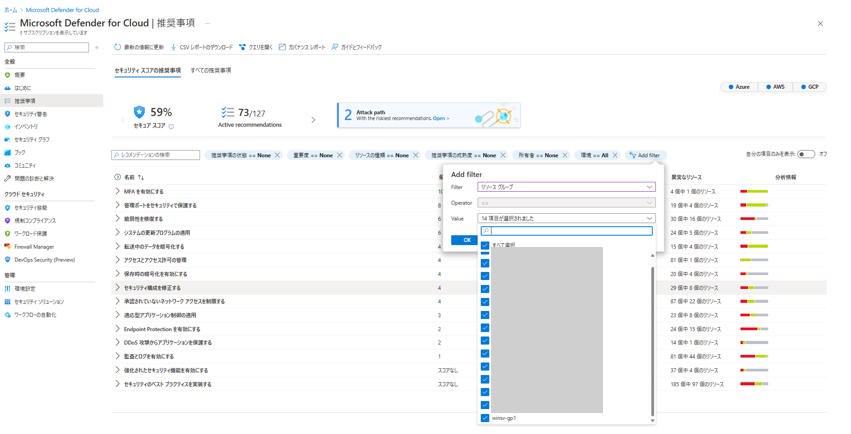The width and height of the screenshot is (851, 434).
Task: Open ワークフローの自動化 in the sidebar
Action: (x=35, y=315)
